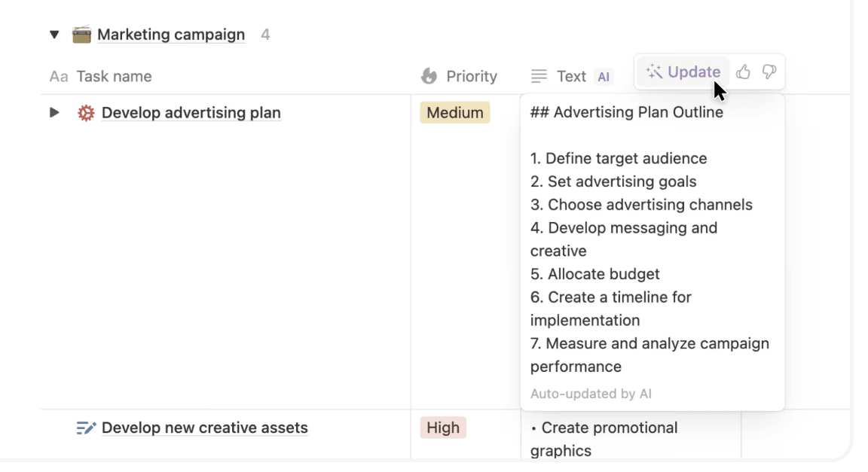Click the sparkle icon on the Update button

pos(656,72)
